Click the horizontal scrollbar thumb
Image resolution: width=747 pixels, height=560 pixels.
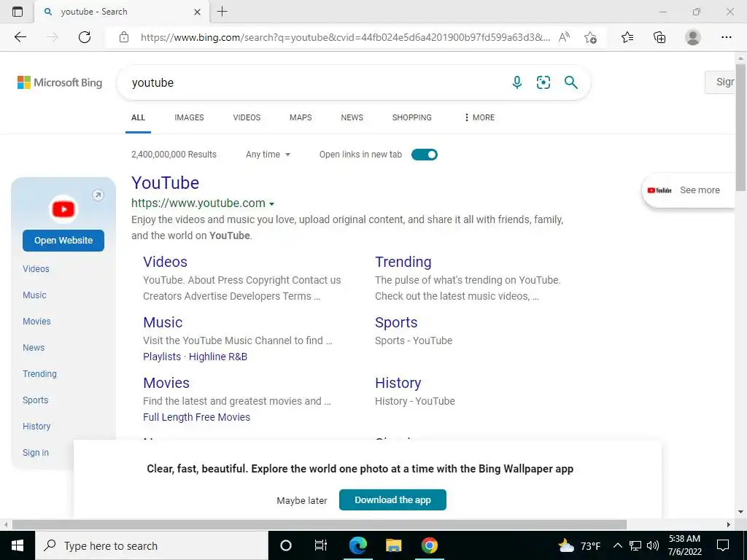pos(320,524)
